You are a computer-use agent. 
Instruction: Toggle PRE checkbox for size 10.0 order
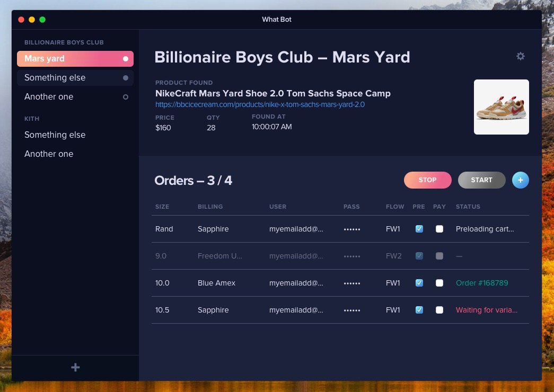pos(419,283)
